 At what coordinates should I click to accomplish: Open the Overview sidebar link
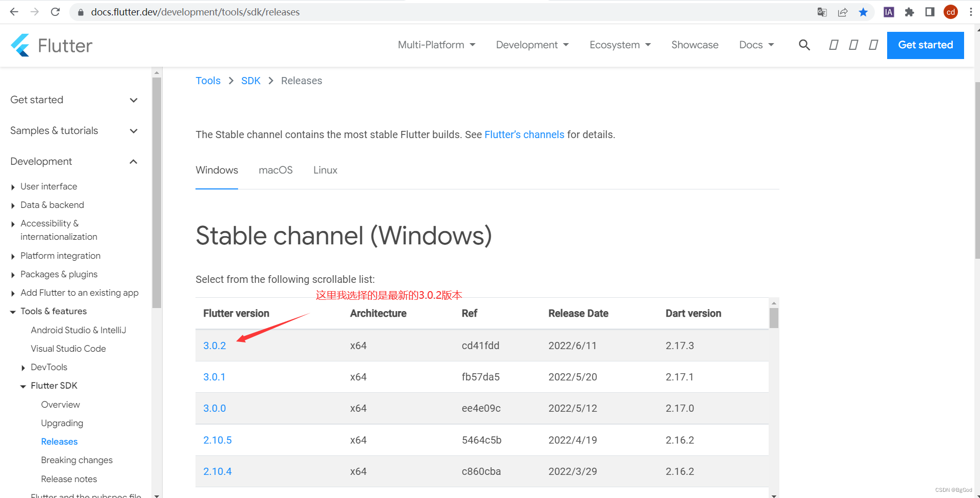[x=61, y=405]
